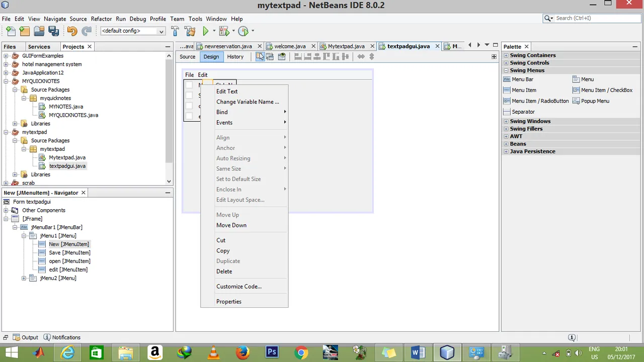The width and height of the screenshot is (644, 362).
Task: Click the Preview Design eye icon
Action: 282,57
